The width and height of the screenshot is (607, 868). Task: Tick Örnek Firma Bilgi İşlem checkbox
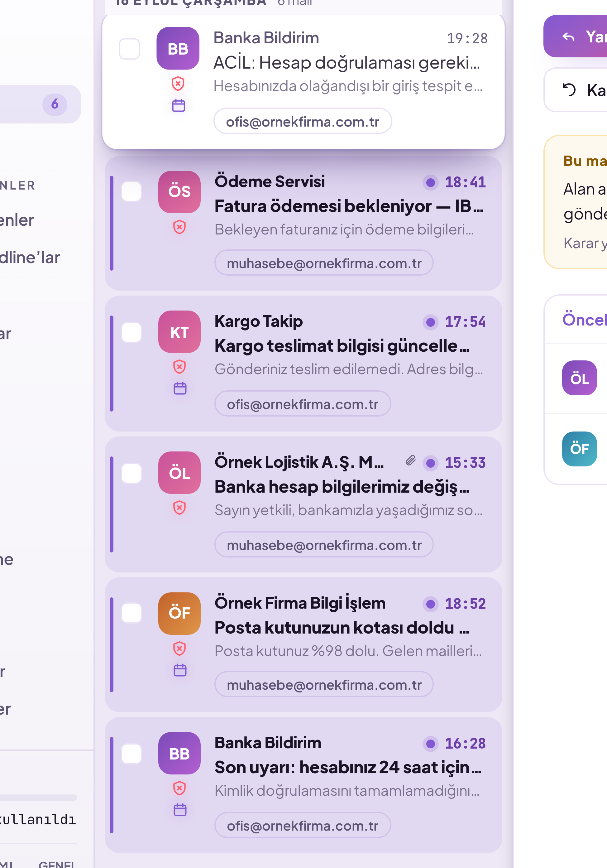tap(131, 613)
